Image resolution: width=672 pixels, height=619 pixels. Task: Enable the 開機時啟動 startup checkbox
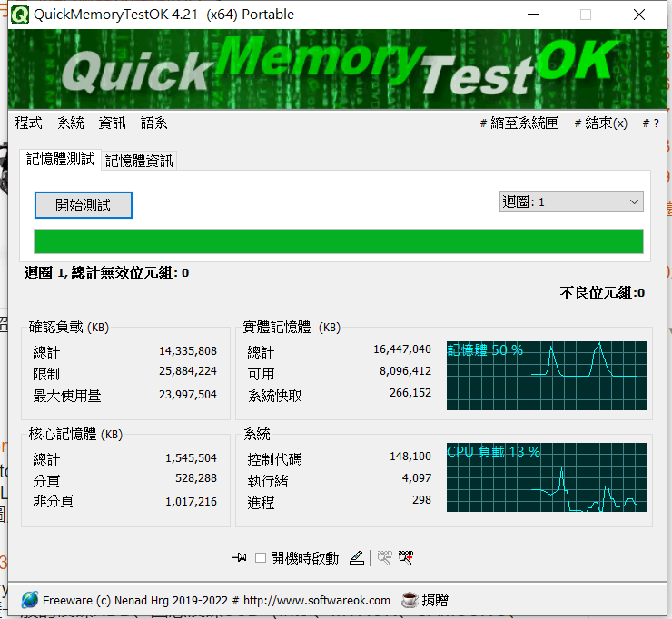point(260,558)
